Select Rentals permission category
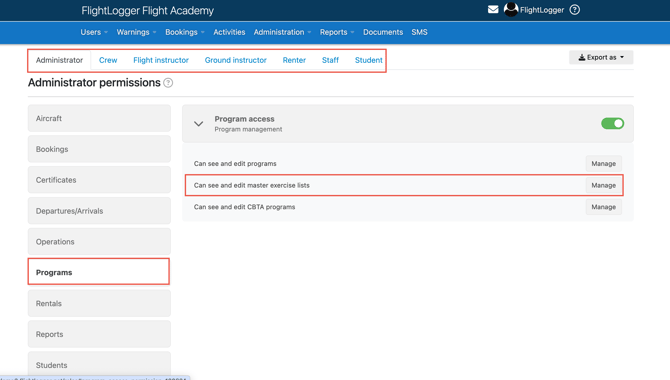The width and height of the screenshot is (670, 380). tap(99, 303)
